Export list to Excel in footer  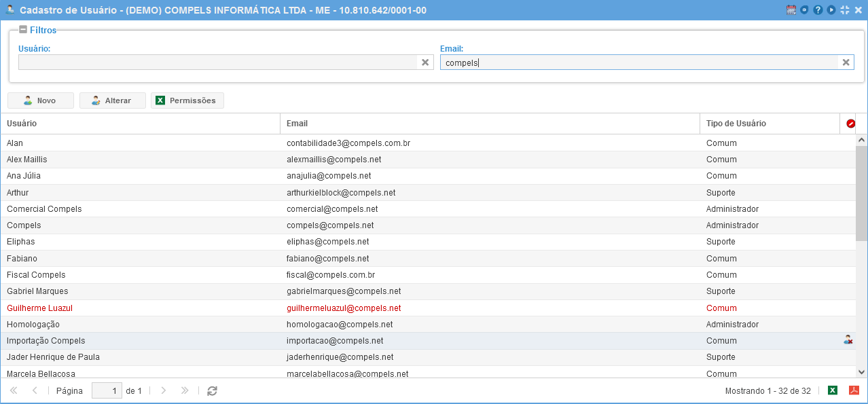[833, 390]
